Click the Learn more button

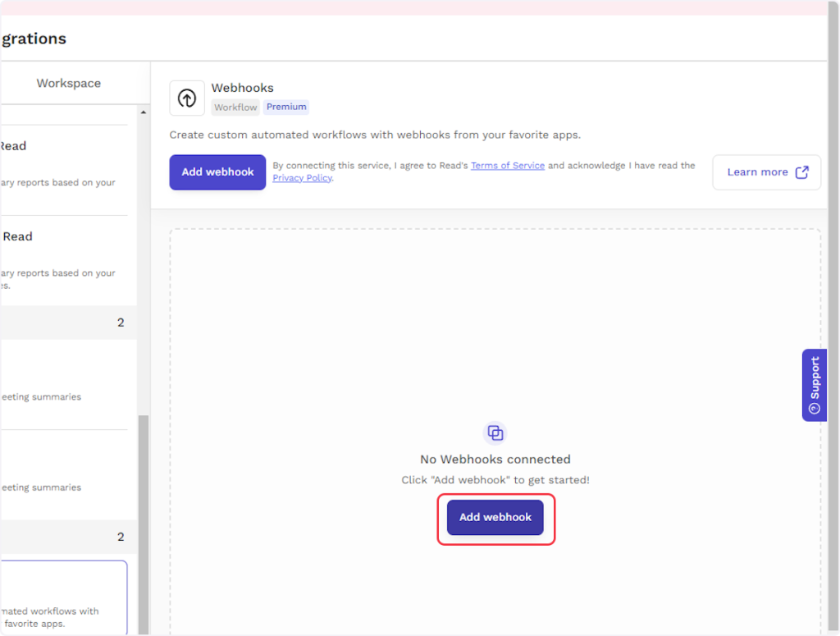click(x=765, y=172)
